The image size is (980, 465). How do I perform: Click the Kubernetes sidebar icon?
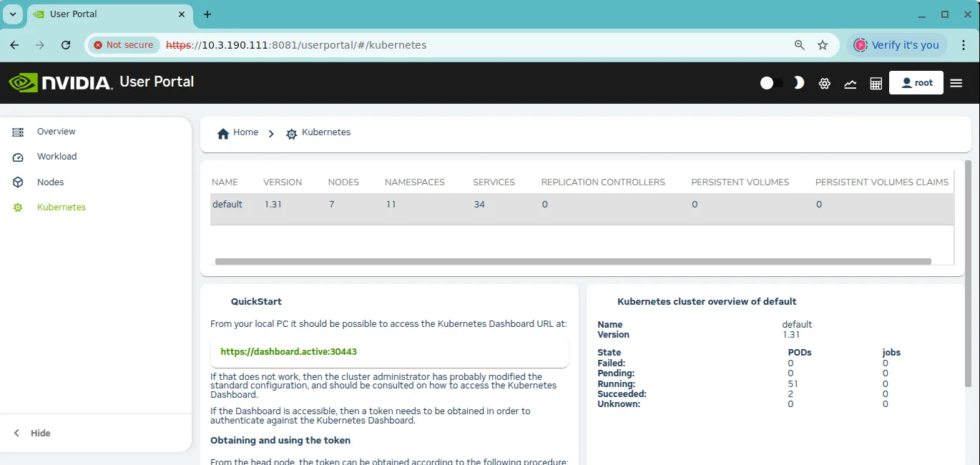(19, 207)
